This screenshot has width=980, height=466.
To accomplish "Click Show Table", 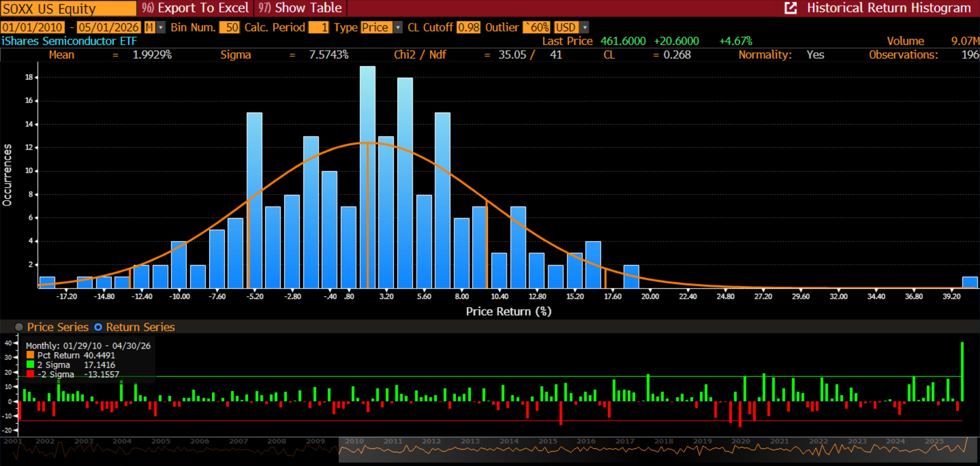I will pos(300,8).
